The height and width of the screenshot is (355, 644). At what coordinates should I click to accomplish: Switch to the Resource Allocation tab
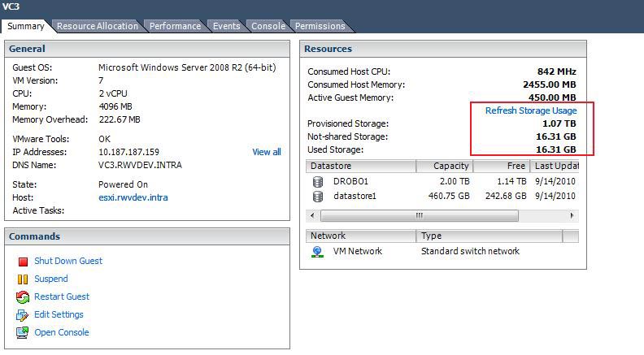[x=97, y=26]
